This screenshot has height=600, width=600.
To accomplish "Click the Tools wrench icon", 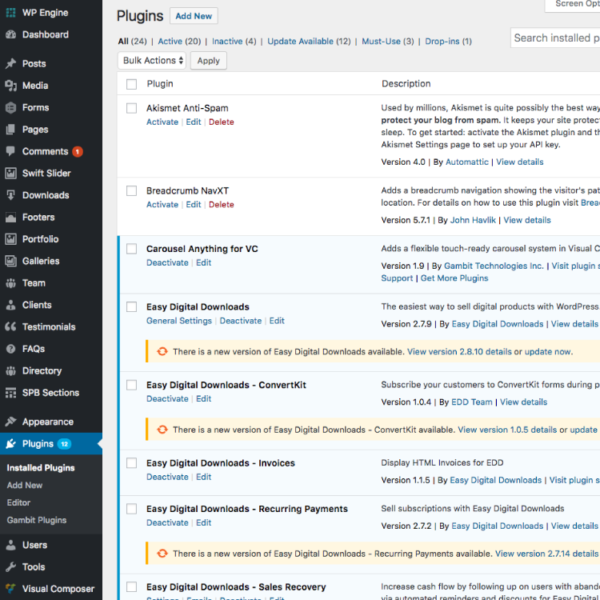I will (11, 567).
